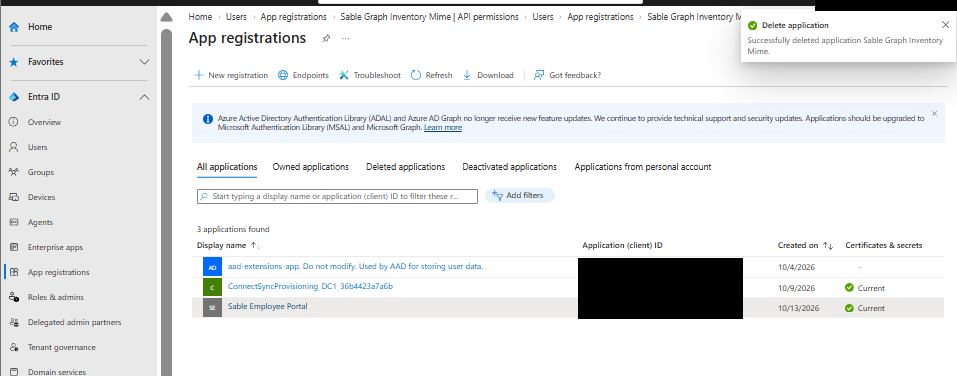Click the Agents icon in sidebar
Viewport: 957px width, 376px height.
tap(13, 222)
